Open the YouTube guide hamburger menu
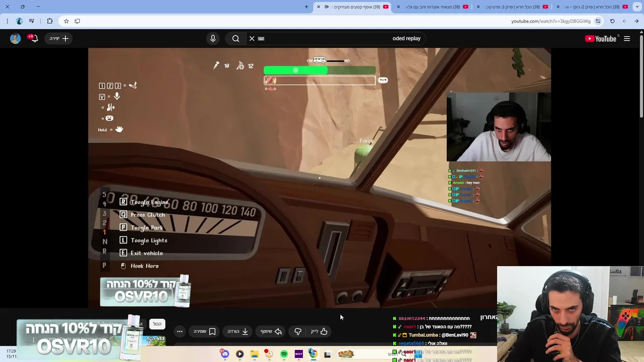Screen dimensions: 644x362 tap(627, 38)
